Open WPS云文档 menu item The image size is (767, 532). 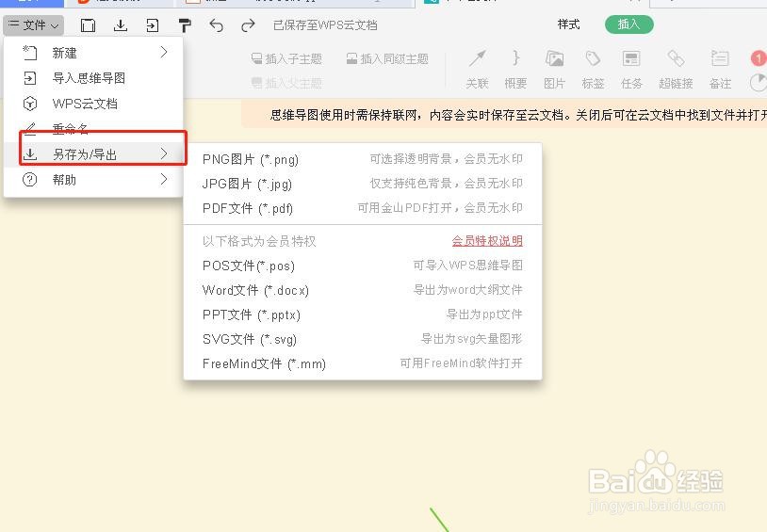[93, 104]
